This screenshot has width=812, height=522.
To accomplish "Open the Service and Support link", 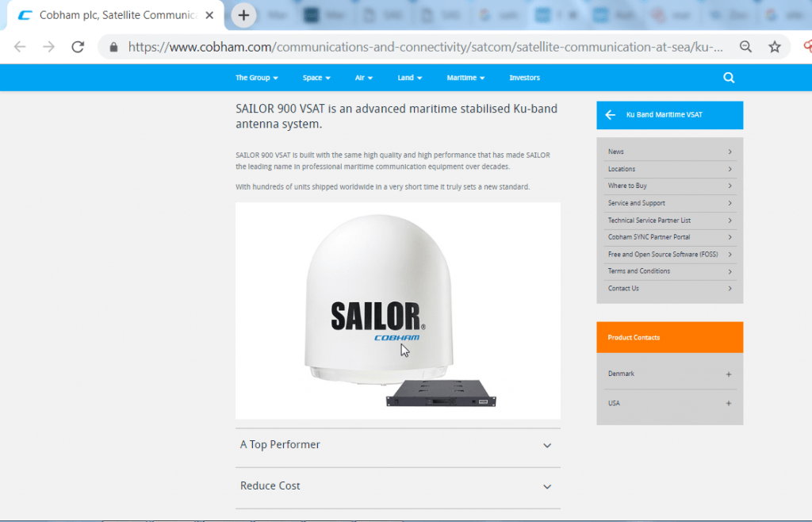I will click(x=669, y=203).
